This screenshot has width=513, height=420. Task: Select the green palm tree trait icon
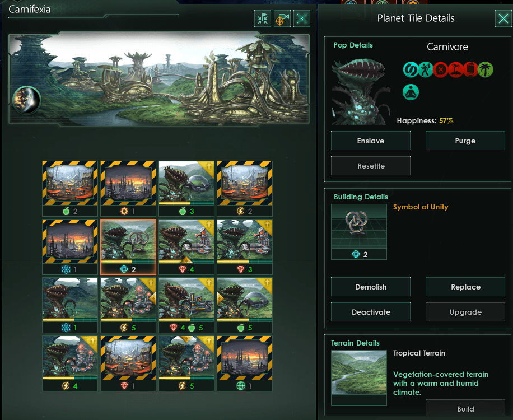[486, 69]
